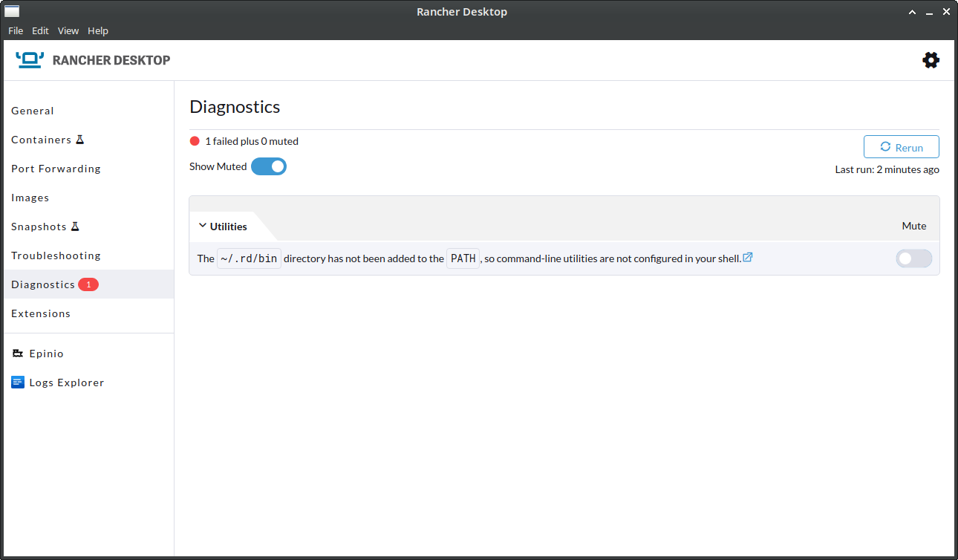Turn off the Show Muted switch
The image size is (958, 560).
pos(268,166)
